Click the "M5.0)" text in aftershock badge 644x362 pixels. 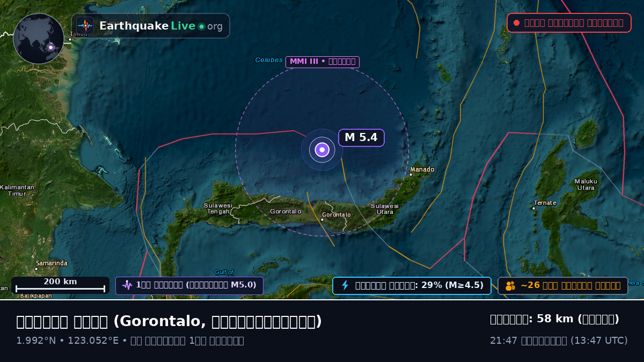coord(244,285)
